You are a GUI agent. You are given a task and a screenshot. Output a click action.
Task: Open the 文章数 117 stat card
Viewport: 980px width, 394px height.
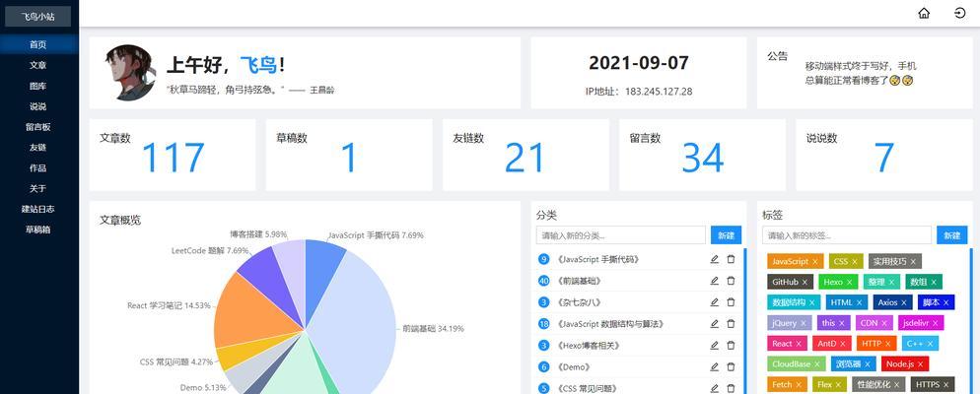click(172, 155)
